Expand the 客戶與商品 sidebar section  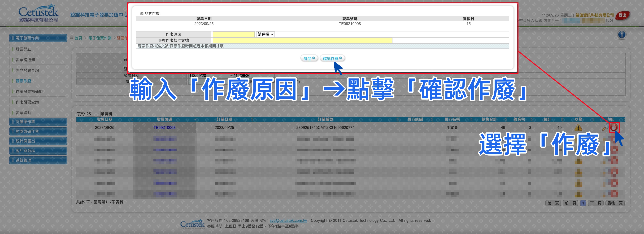38,151
